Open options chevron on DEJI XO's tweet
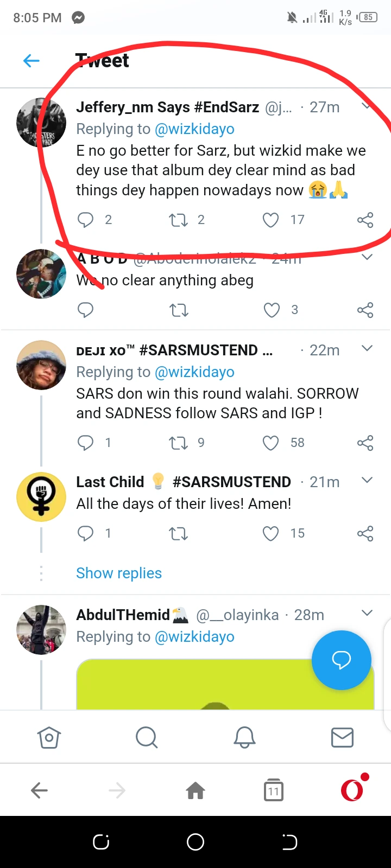 coord(367,348)
